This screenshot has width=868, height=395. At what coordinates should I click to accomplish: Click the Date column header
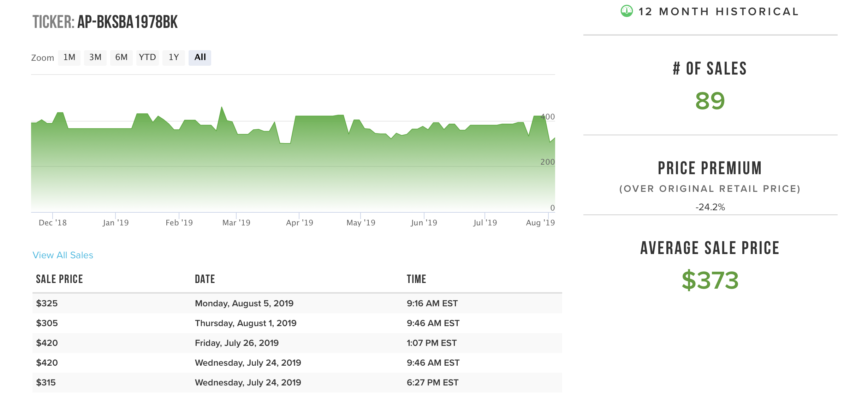(x=205, y=279)
